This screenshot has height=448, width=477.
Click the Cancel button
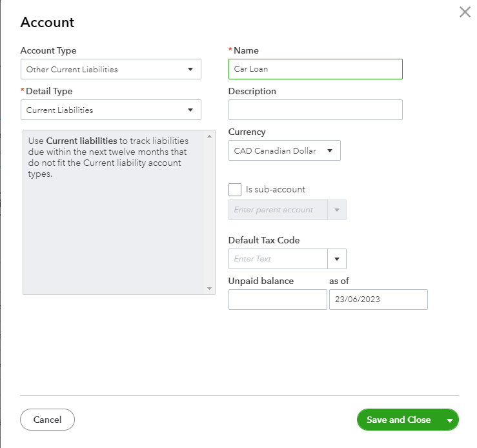(47, 420)
